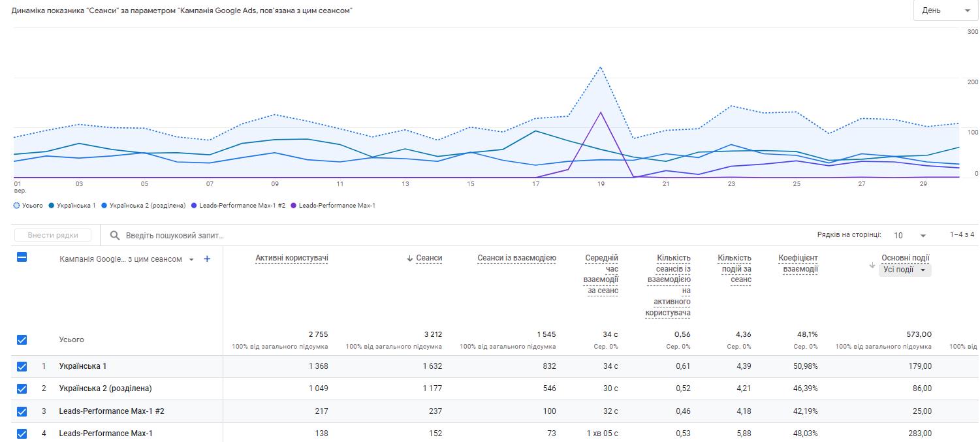Click the Сеанси із взаємодією column header

516,258
